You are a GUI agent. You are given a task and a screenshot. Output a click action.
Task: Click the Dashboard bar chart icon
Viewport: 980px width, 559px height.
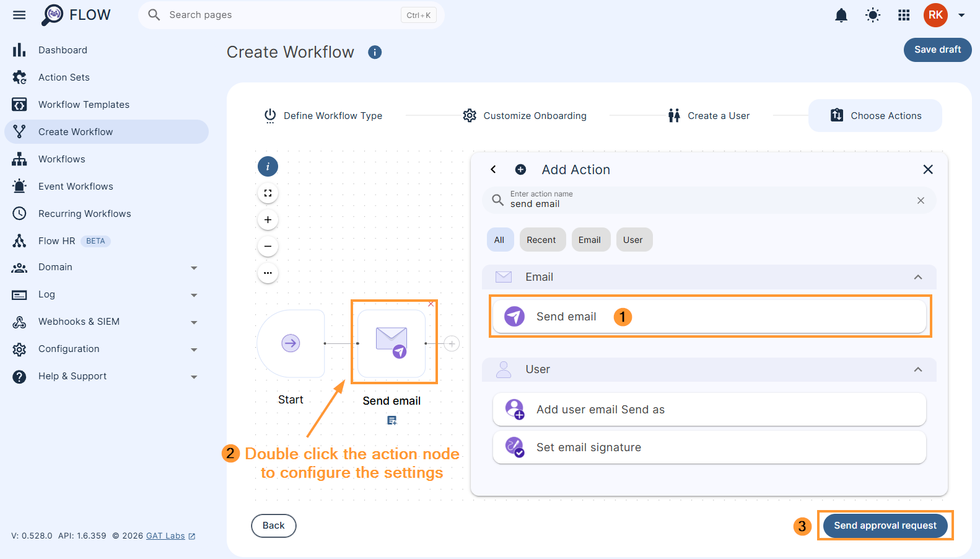[x=19, y=50]
